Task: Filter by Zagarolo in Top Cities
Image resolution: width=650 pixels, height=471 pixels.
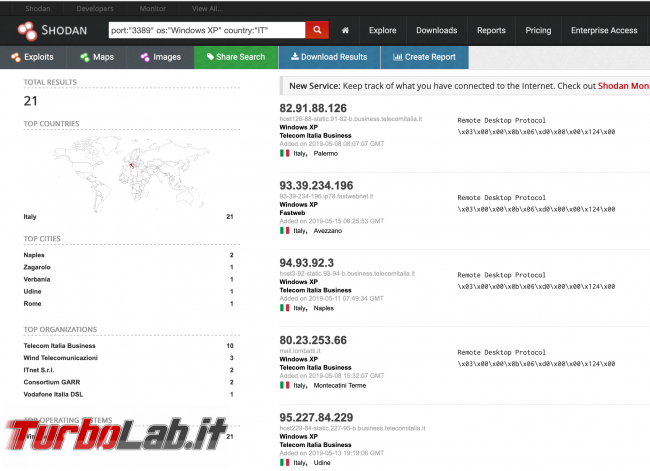Action: click(37, 267)
